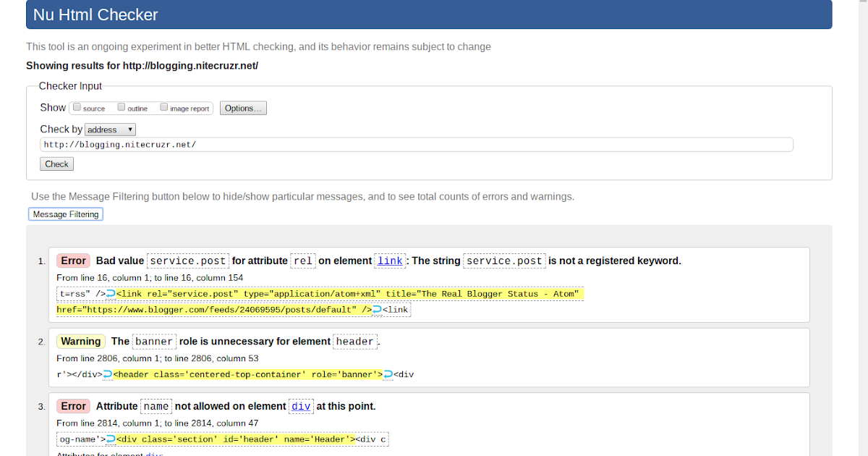Enable the source checkbox
The image size is (868, 456).
point(77,106)
